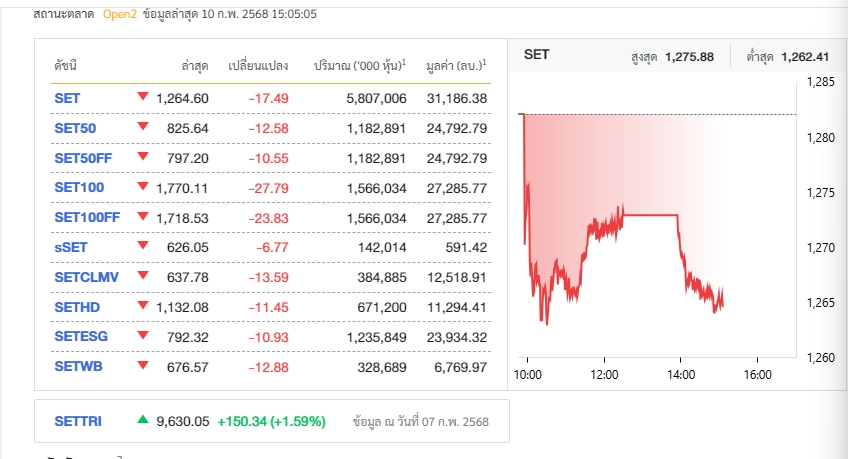Open the SETTRI total return index
848x459 pixels.
77,421
